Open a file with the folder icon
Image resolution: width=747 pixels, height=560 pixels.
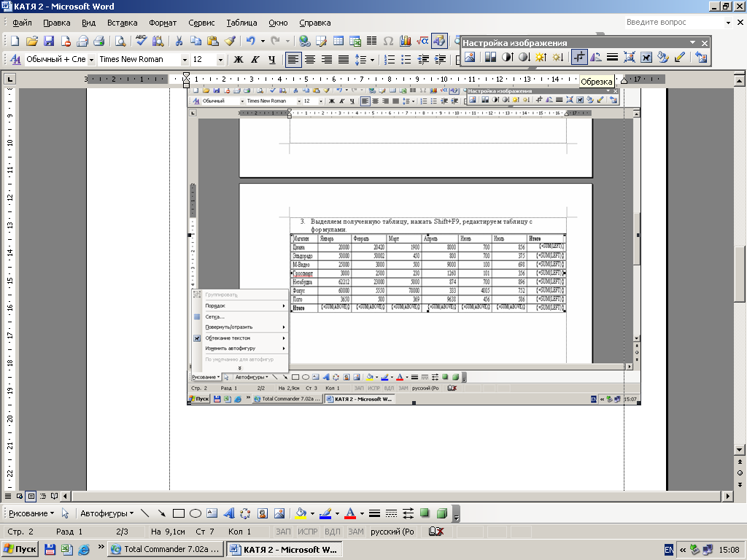click(x=31, y=42)
